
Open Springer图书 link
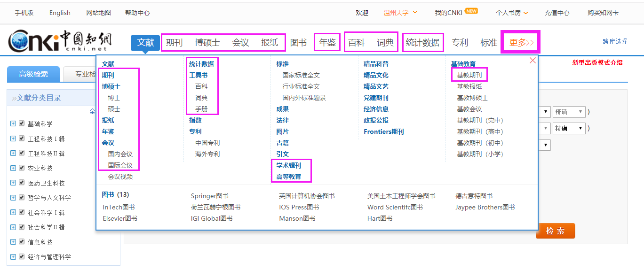click(210, 196)
